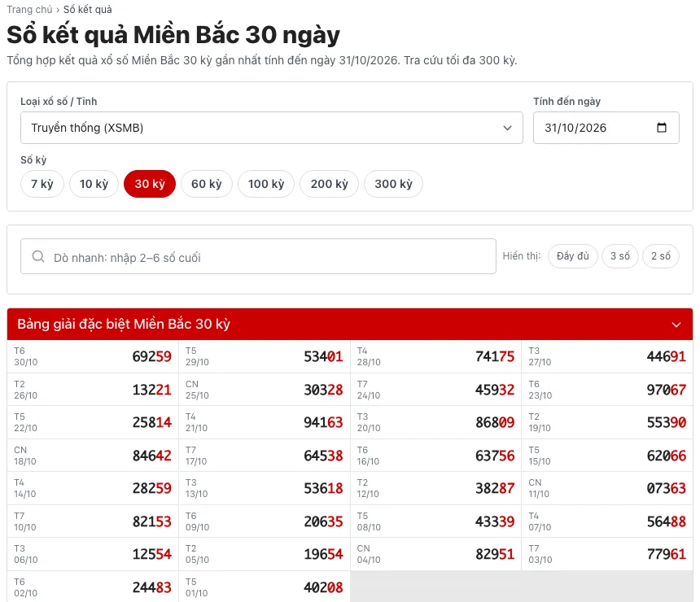Click result 44691 for 27/10
Screen dimensions: 700x602
coord(666,356)
